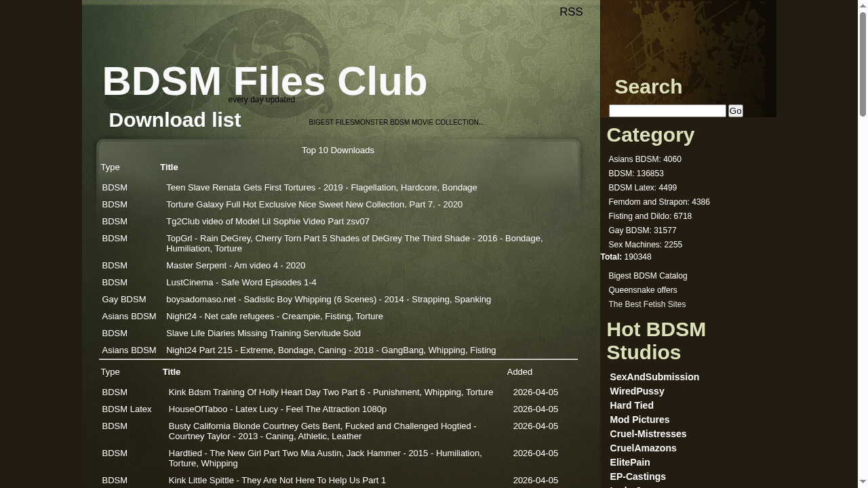Click the Go search button
868x488 pixels.
coord(735,110)
